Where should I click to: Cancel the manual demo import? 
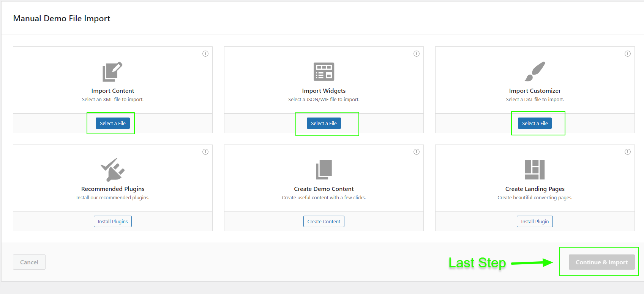(29, 262)
